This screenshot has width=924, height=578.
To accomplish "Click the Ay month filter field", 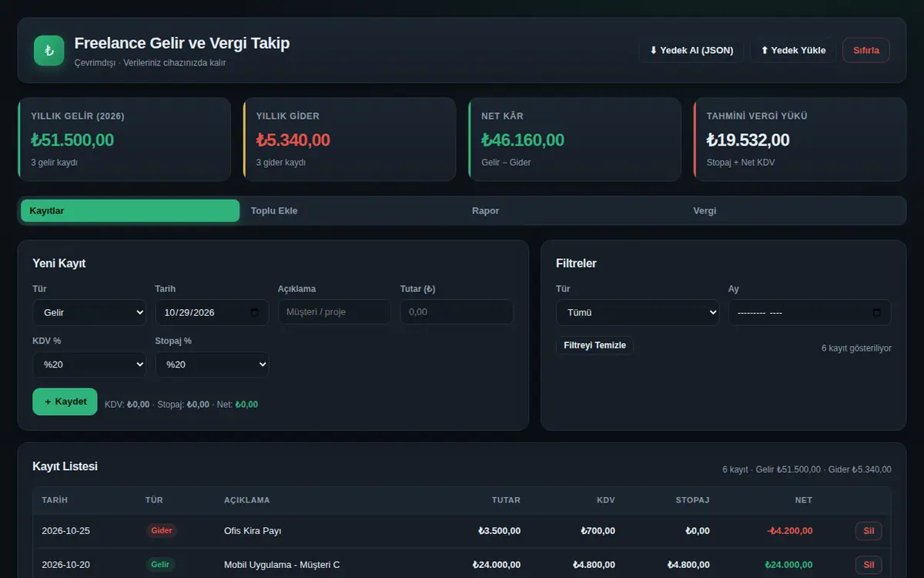I will pyautogui.click(x=810, y=312).
